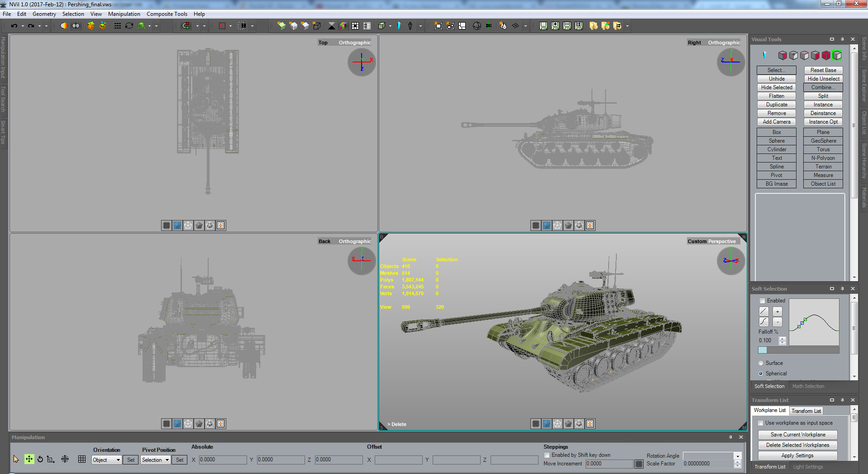Click the Rotate tool in Manipulation bar
The width and height of the screenshot is (868, 474).
point(40,459)
